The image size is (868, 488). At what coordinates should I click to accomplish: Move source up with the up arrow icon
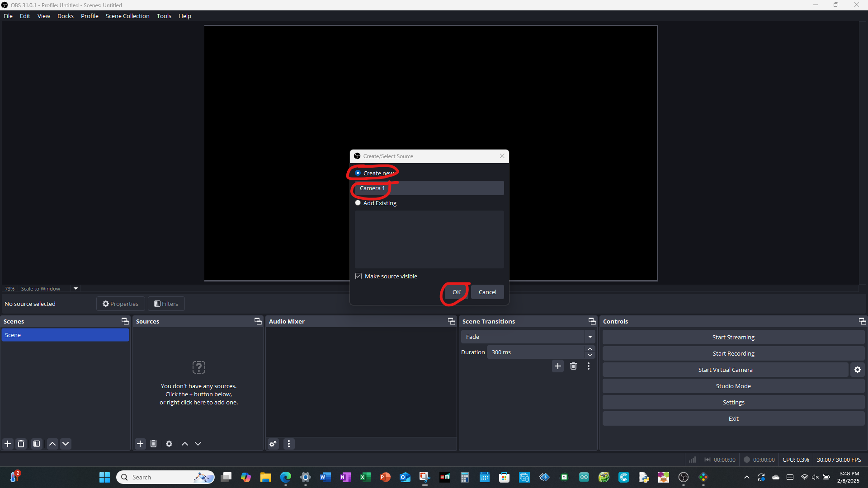[184, 444]
